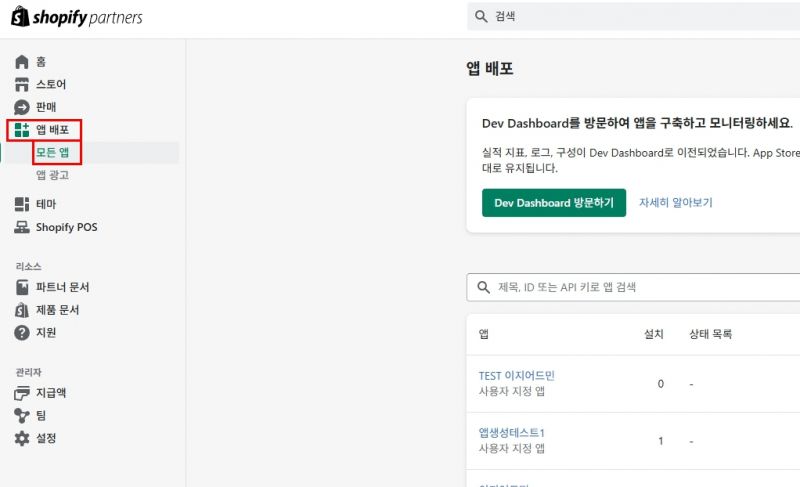Click the theme icon beside 테마
The width and height of the screenshot is (800, 487).
pyautogui.click(x=22, y=204)
